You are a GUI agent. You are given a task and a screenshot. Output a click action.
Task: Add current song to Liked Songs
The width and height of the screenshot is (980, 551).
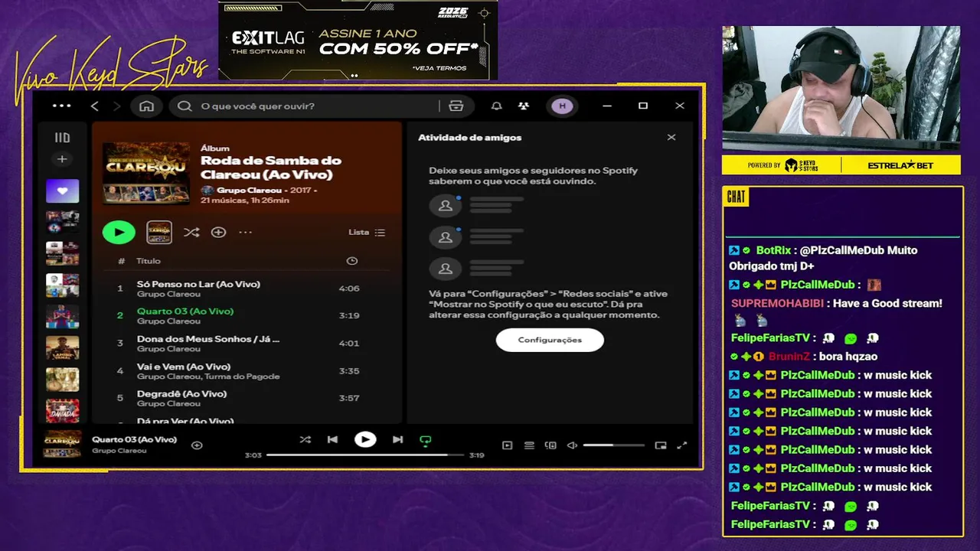tap(197, 445)
